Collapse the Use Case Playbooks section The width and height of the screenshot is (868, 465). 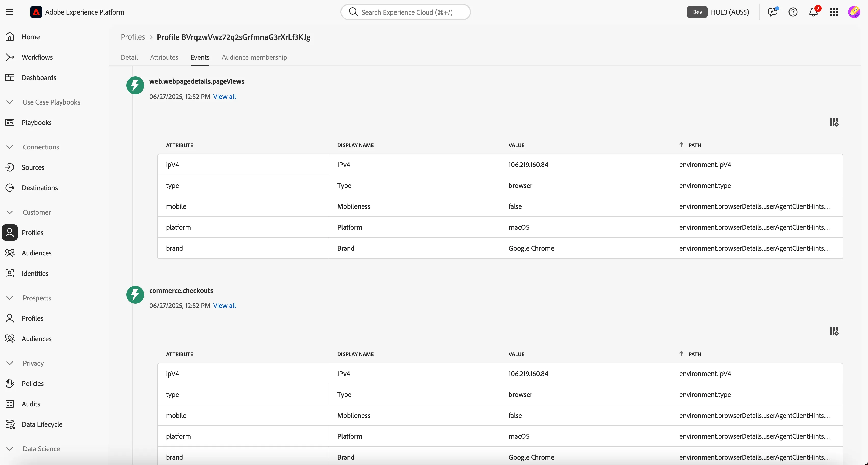click(10, 102)
